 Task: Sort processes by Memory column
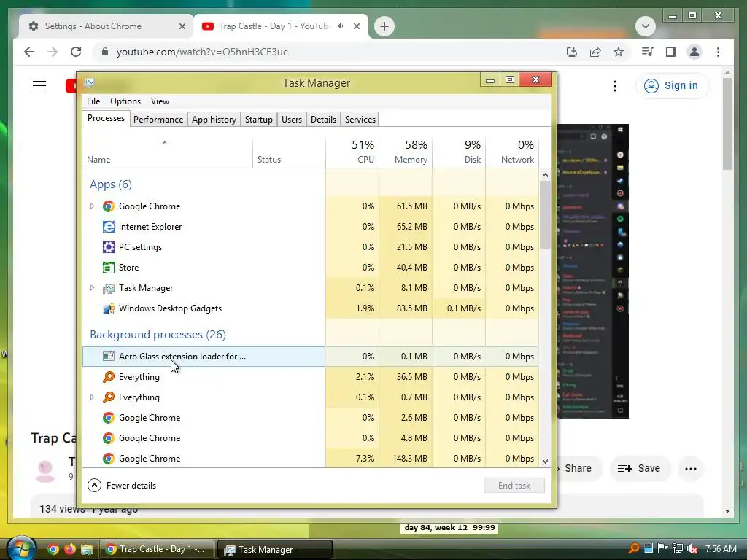(x=406, y=152)
